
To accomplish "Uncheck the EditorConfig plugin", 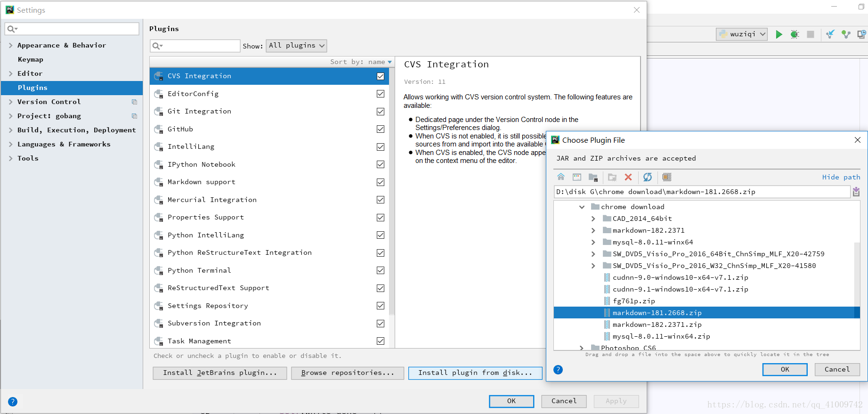I will coord(381,94).
